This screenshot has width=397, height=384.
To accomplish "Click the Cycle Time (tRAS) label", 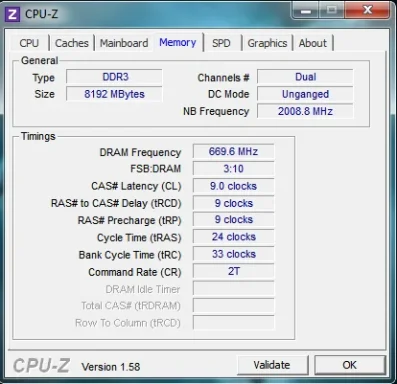I will [139, 238].
